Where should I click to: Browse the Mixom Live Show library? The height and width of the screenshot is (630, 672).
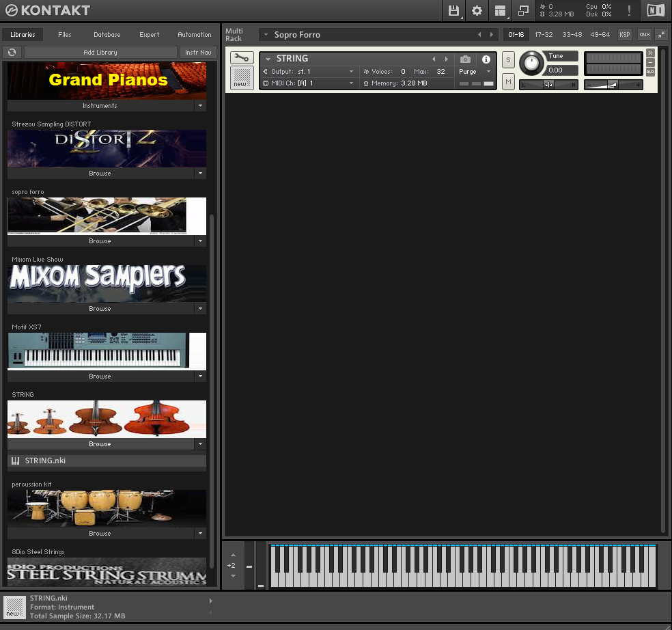pyautogui.click(x=100, y=309)
